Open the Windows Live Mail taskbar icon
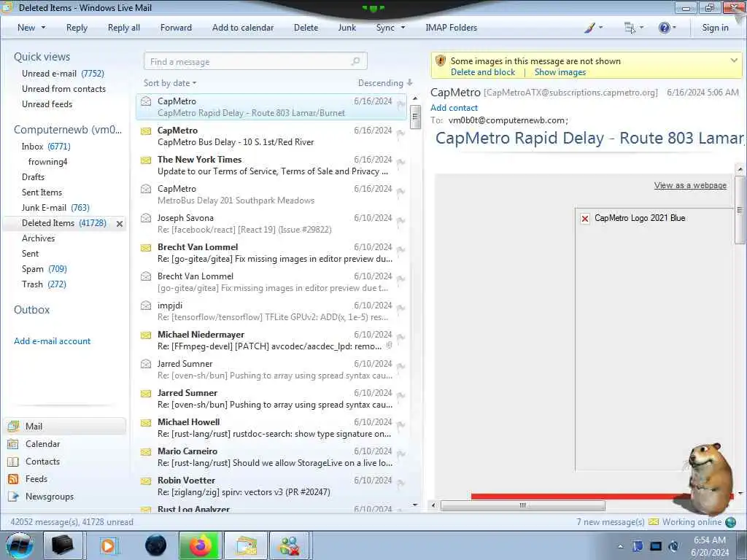This screenshot has width=747, height=560. 245,545
